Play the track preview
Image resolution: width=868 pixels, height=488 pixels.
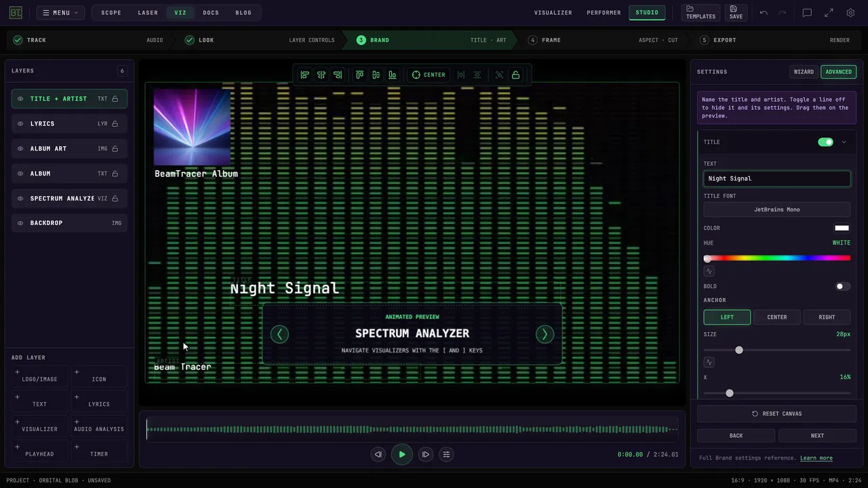[402, 455]
